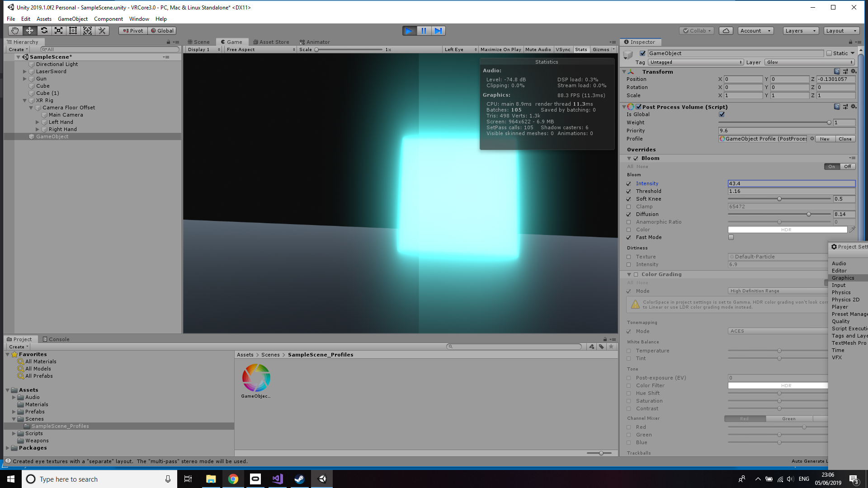Open the Assets menu
Viewport: 868px width, 488px height.
[44, 19]
